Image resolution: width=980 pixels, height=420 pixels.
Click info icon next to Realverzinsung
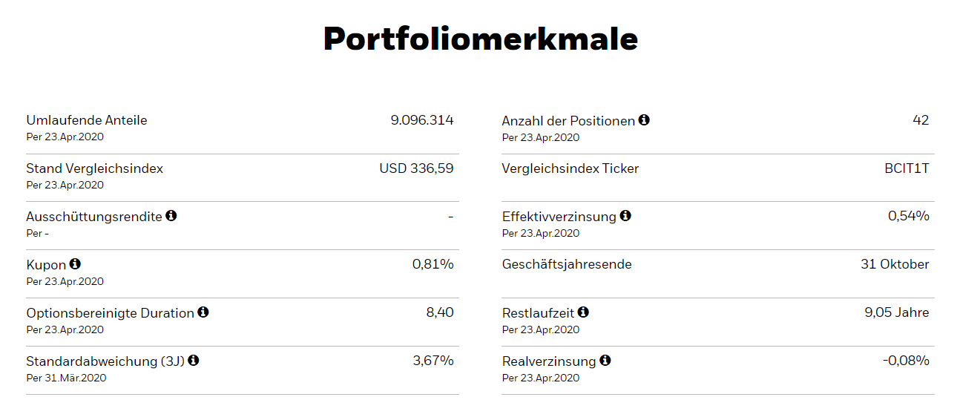click(x=605, y=360)
